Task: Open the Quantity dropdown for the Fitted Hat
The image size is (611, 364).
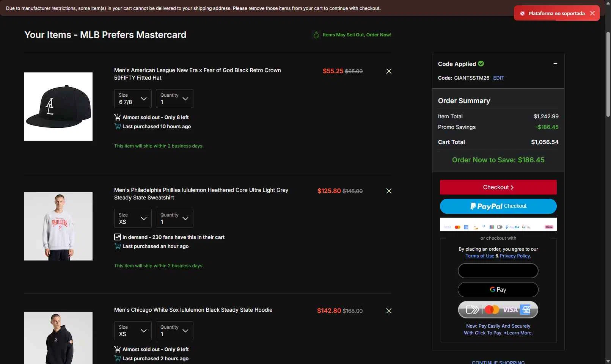Action: 174,99
